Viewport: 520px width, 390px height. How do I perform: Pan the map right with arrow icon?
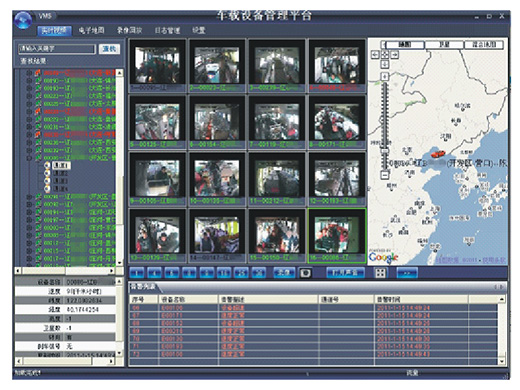[x=394, y=54]
